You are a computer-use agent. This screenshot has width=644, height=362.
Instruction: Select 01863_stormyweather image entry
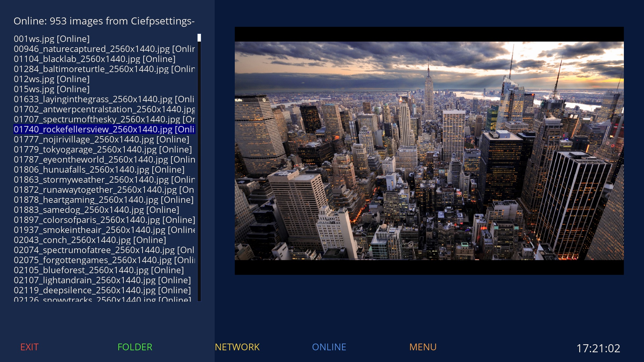104,180
